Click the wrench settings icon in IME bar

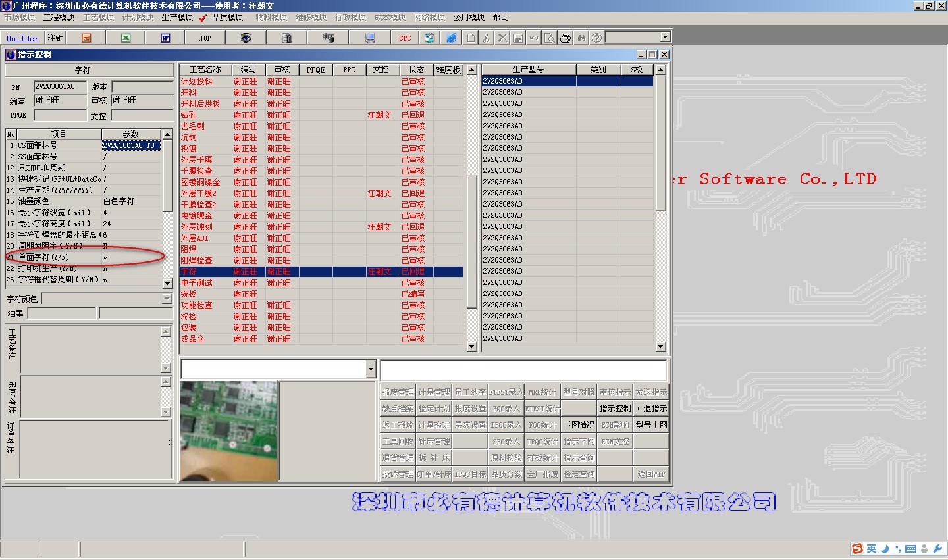point(938,549)
